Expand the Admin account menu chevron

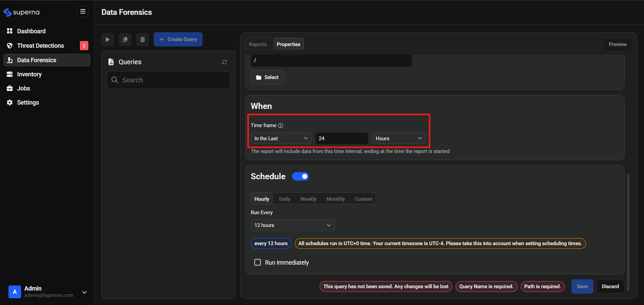[85, 292]
